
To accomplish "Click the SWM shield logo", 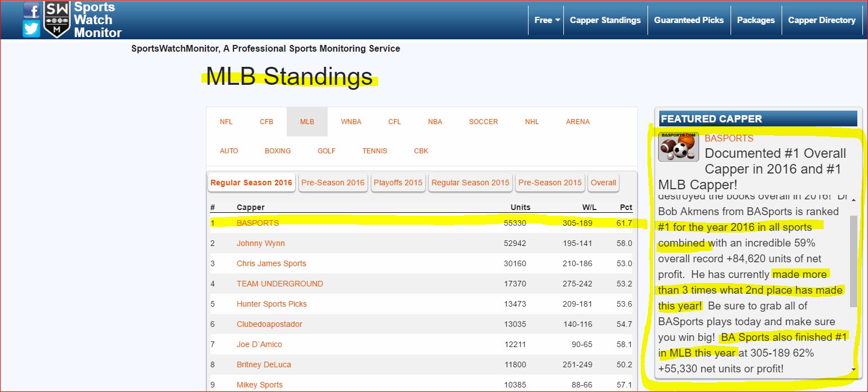I will pyautogui.click(x=57, y=20).
